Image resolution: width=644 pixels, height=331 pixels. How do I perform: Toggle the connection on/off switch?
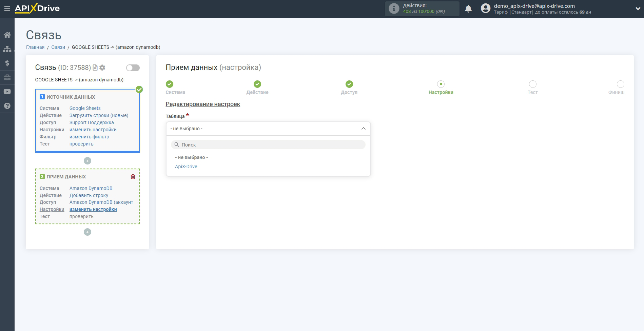pos(133,68)
